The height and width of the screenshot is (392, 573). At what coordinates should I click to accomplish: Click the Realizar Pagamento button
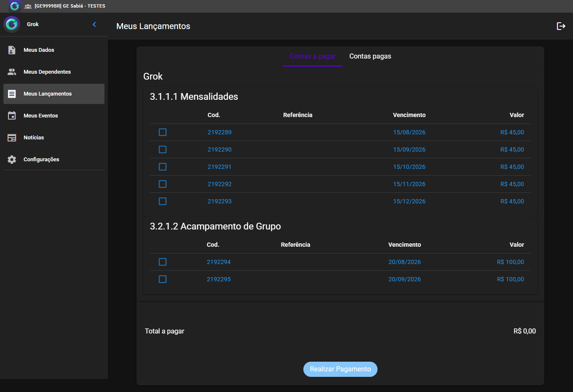pos(340,369)
